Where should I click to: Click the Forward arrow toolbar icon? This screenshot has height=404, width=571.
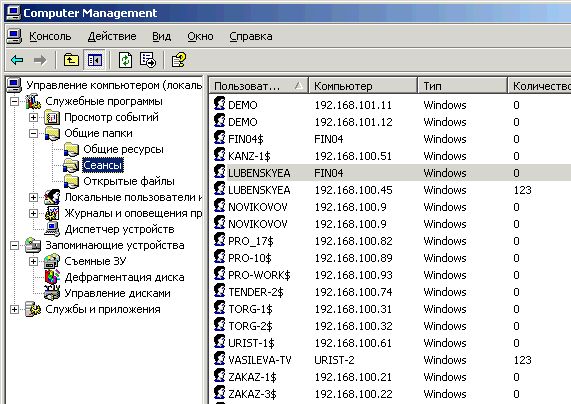coord(40,60)
